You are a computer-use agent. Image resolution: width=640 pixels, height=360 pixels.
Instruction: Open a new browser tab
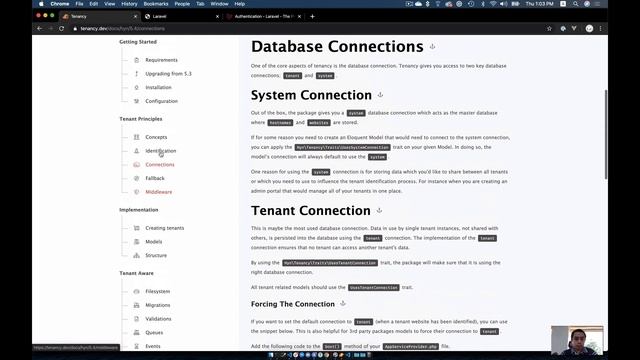coord(312,16)
